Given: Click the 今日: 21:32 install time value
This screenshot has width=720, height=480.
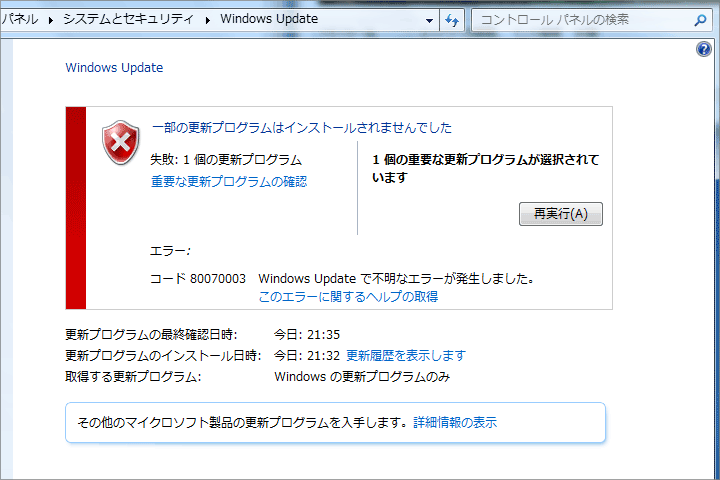Looking at the screenshot, I should point(307,356).
